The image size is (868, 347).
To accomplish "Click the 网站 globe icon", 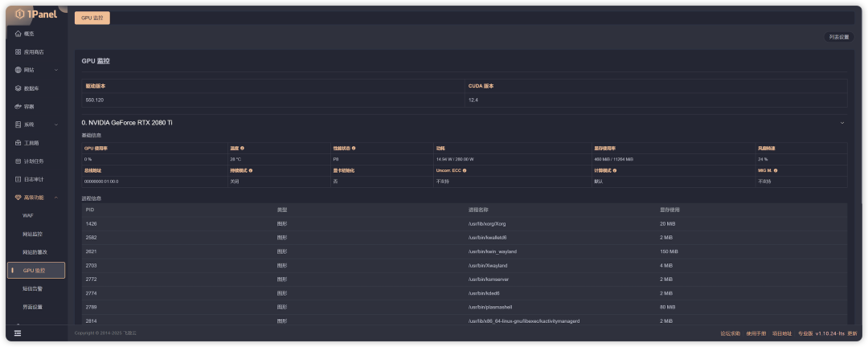I will [x=18, y=71].
